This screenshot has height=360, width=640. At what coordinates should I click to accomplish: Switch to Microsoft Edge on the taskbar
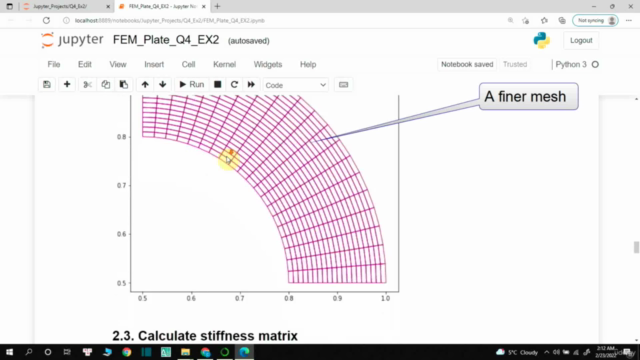pyautogui.click(x=244, y=352)
